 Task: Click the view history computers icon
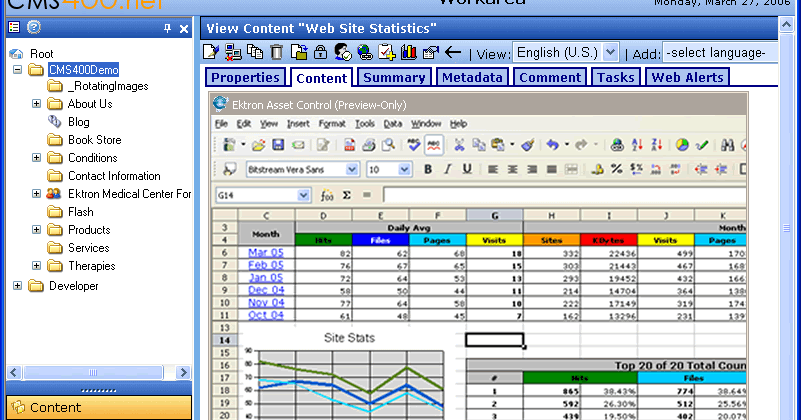pos(233,52)
